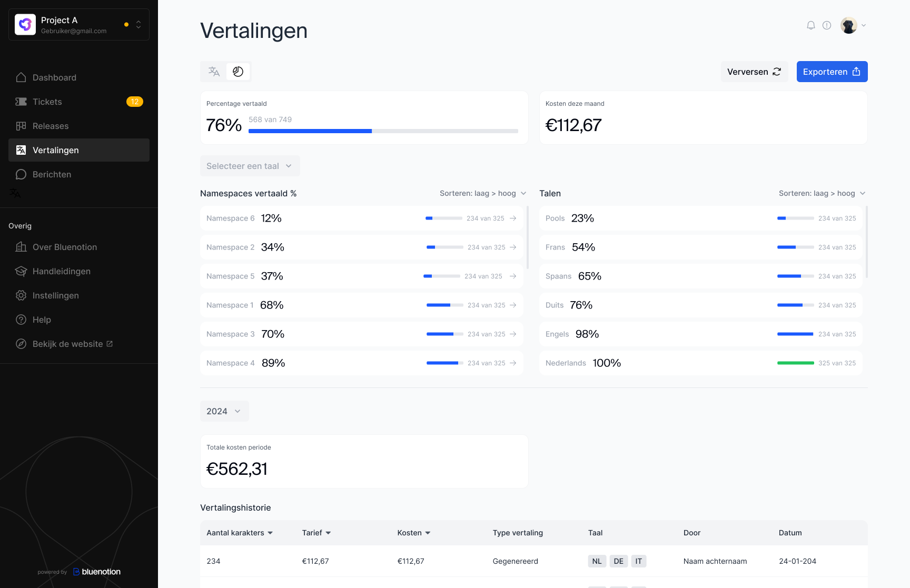Click the Bluenotion logo in sidebar footer
Screen dimensions: 910x588
(97, 572)
